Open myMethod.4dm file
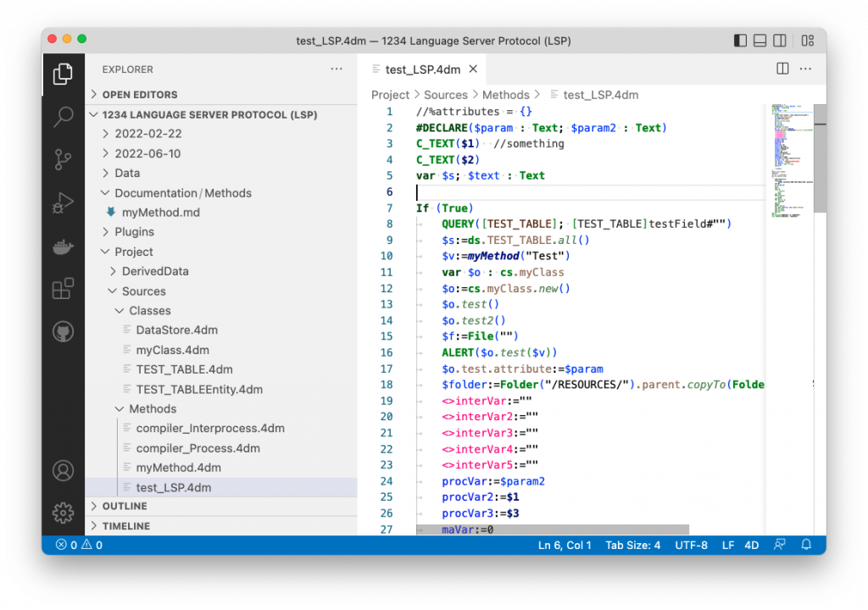Image resolution: width=868 pixels, height=610 pixels. [x=221, y=467]
